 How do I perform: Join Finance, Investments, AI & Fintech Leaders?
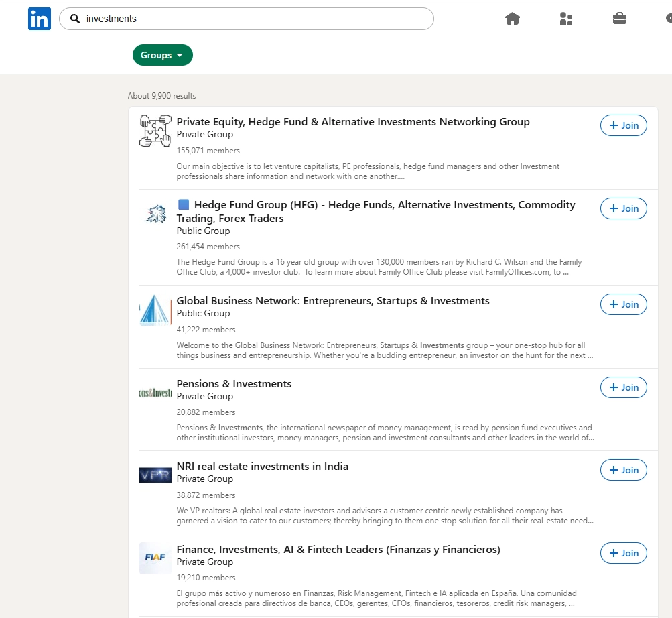pyautogui.click(x=624, y=553)
